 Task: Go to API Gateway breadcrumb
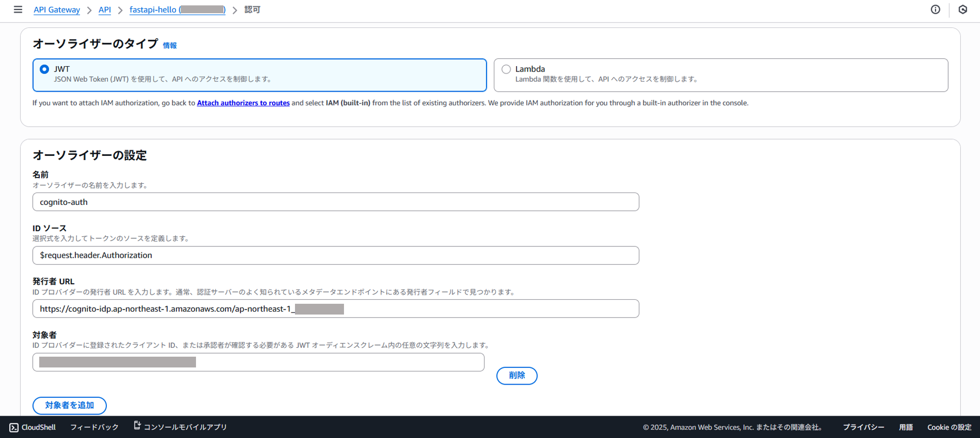click(x=57, y=10)
